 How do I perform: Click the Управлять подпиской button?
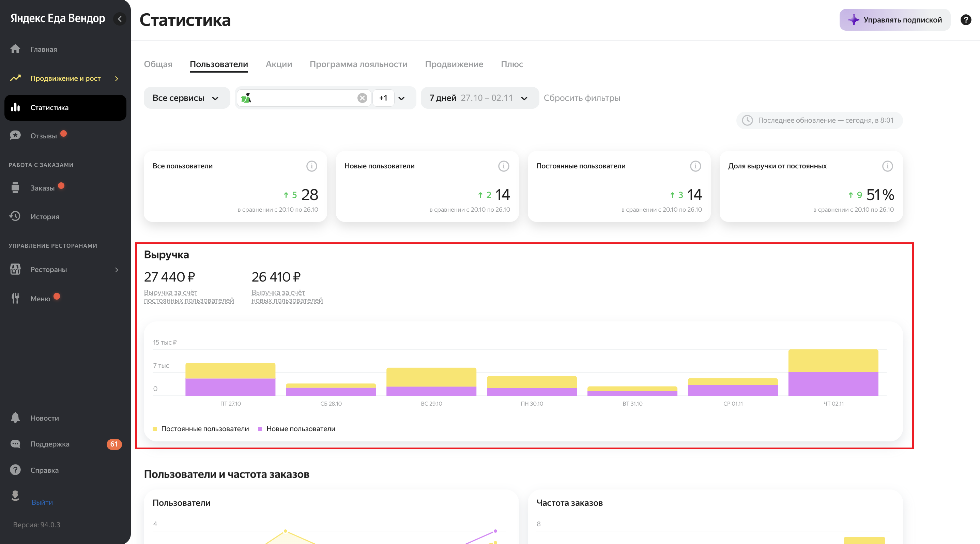894,20
